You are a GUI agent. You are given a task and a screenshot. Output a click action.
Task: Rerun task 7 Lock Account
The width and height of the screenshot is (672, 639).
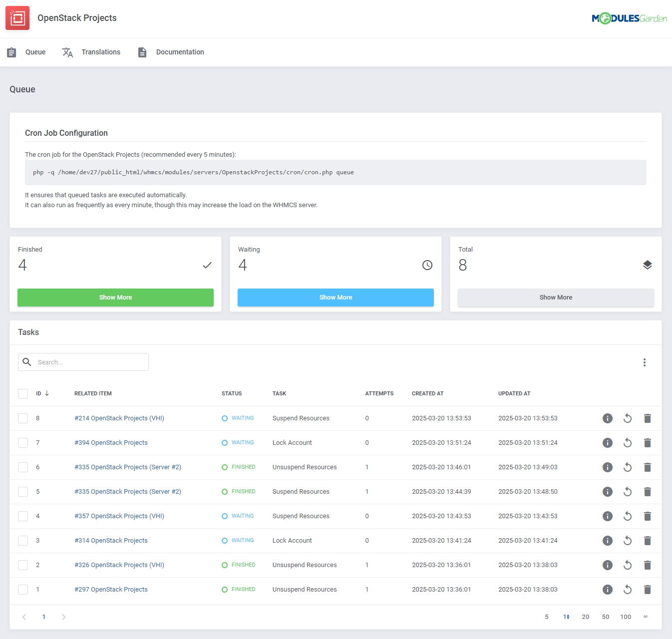(628, 443)
